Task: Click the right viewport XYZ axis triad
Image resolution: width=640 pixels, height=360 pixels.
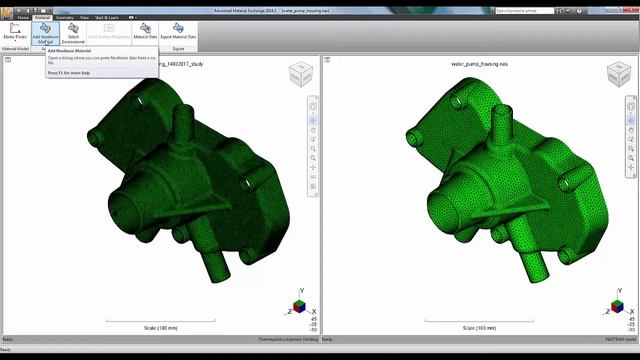Action: (618, 303)
